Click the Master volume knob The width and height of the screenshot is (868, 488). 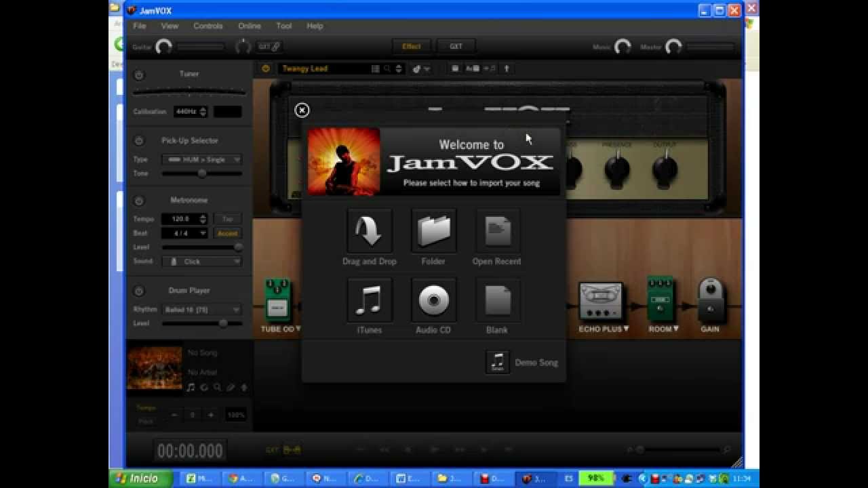click(x=673, y=47)
